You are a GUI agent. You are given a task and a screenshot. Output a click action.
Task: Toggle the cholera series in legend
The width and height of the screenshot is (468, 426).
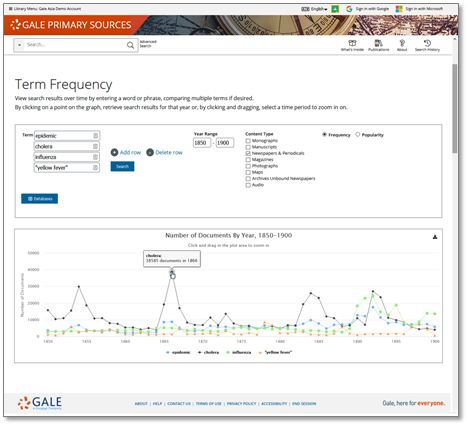208,352
